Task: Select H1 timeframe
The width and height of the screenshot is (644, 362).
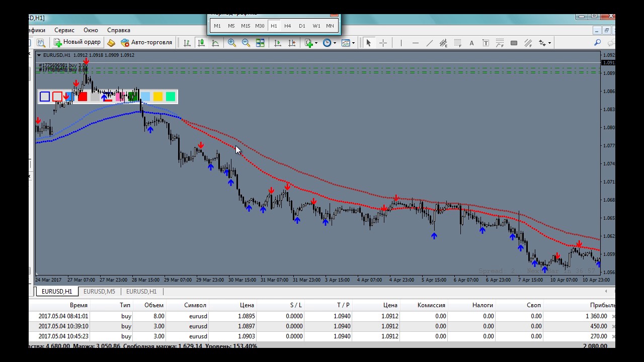Action: click(x=274, y=26)
